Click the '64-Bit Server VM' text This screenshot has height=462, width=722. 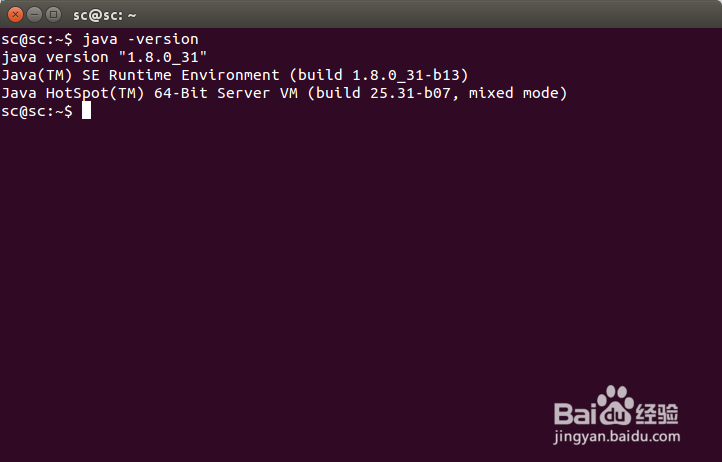(x=226, y=93)
